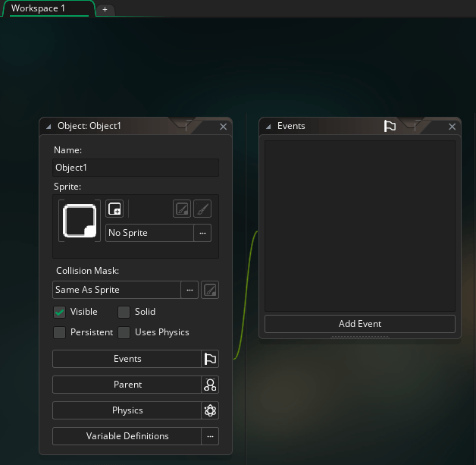Enable the Solid checkbox
Screen dimensions: 476x465
point(124,312)
